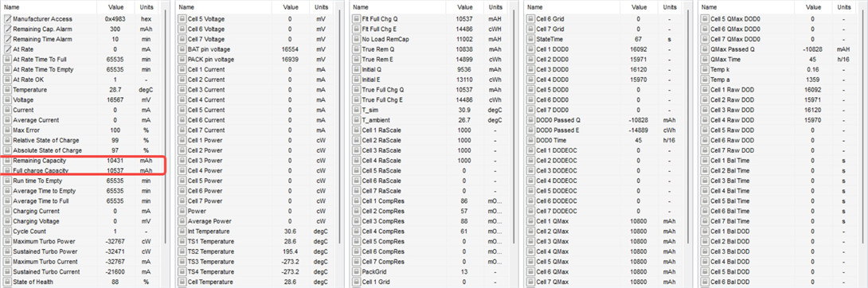Click the Remaining Capacity value 10431
Screen dimensions: 868x288
coord(115,160)
